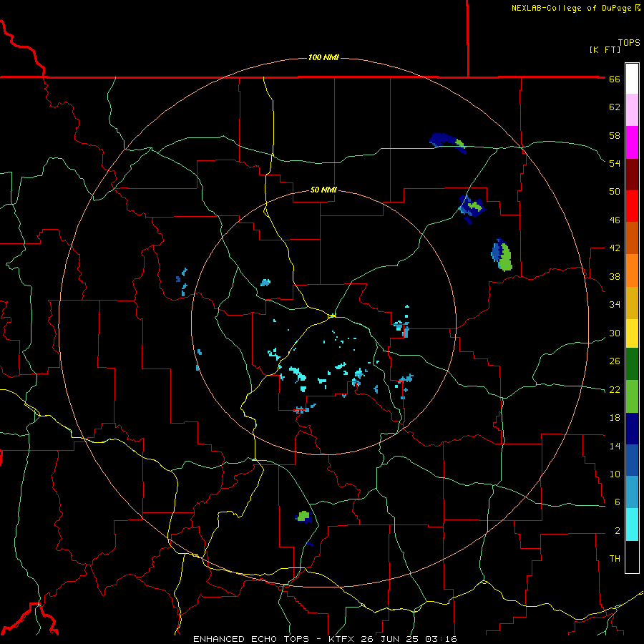Click the dark green legend swatch
The image size is (644, 644).
pyautogui.click(x=632, y=364)
